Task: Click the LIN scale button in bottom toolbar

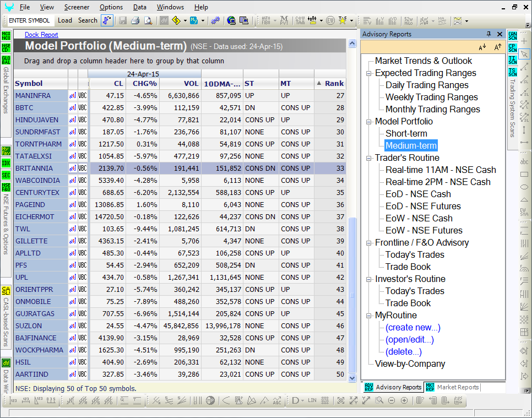Action: point(312,401)
